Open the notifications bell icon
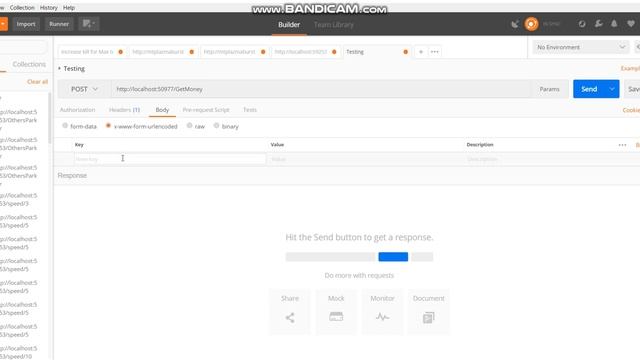Screen dimensions: 640x360 614,24
